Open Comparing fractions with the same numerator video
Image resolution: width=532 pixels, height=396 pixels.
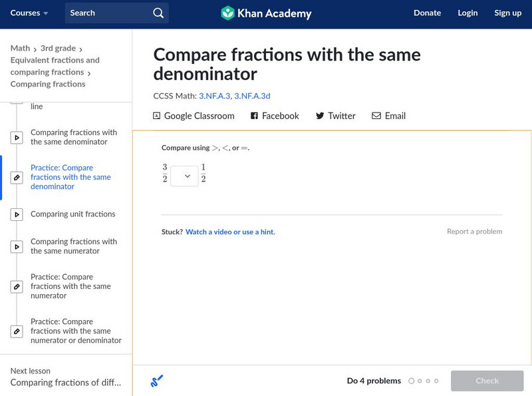click(x=73, y=246)
